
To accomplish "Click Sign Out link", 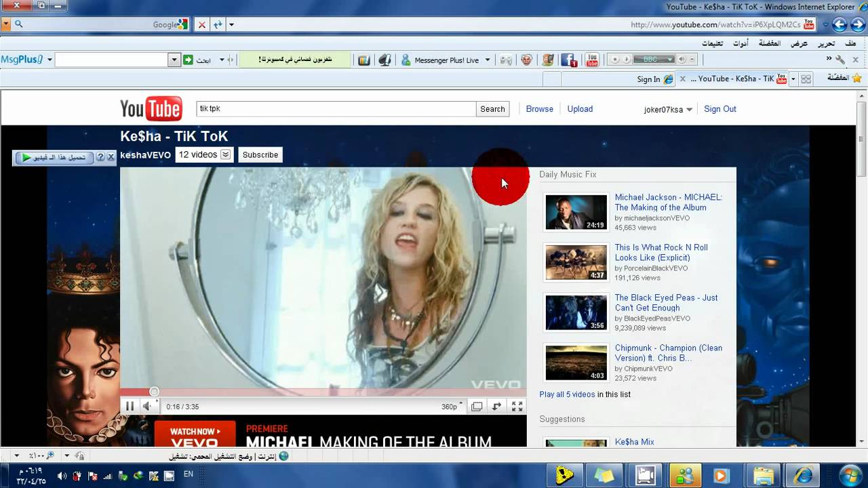I will tap(720, 108).
